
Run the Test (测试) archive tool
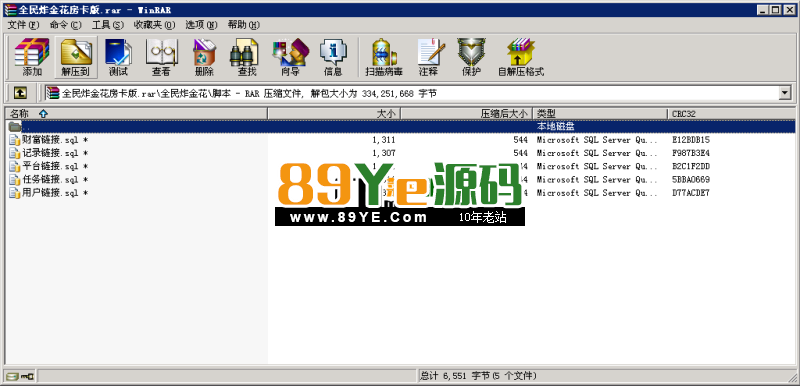[118, 57]
